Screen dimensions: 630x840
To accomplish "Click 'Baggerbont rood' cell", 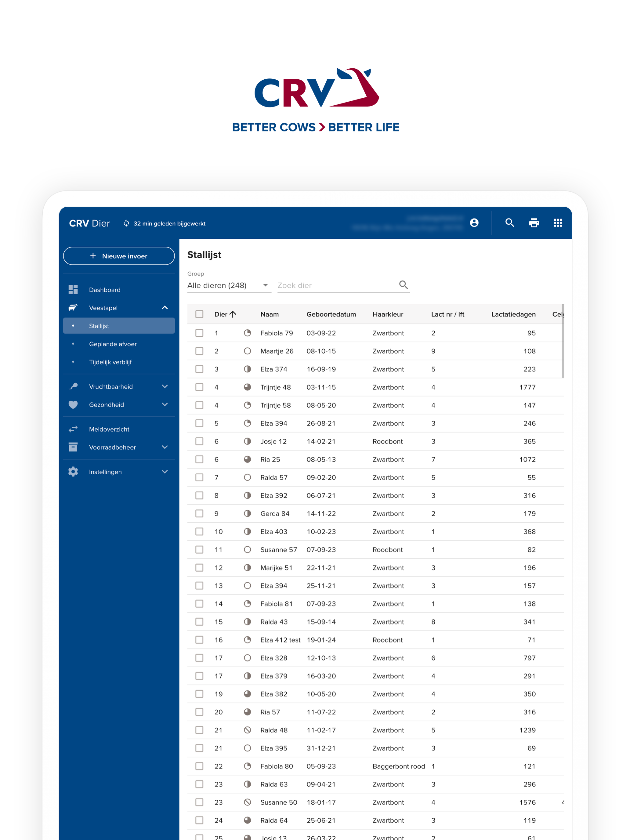I will click(399, 766).
